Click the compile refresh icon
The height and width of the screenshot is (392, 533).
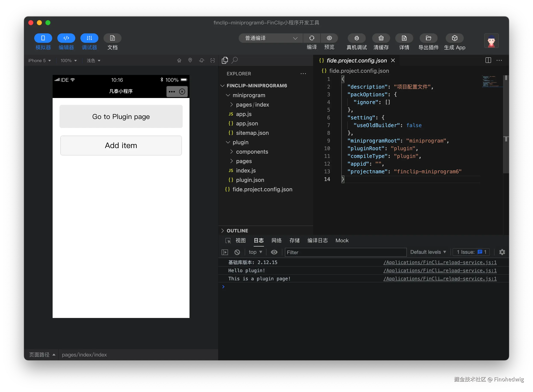click(x=311, y=38)
